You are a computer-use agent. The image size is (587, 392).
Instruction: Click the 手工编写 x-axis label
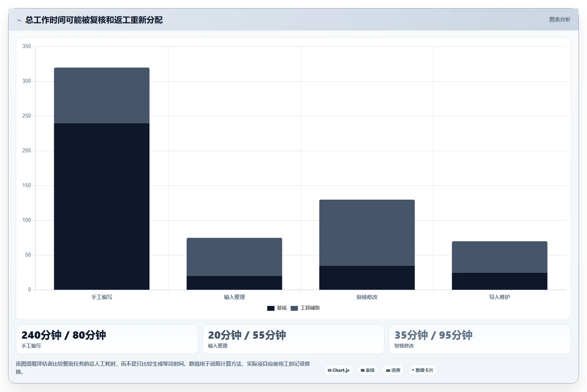102,297
